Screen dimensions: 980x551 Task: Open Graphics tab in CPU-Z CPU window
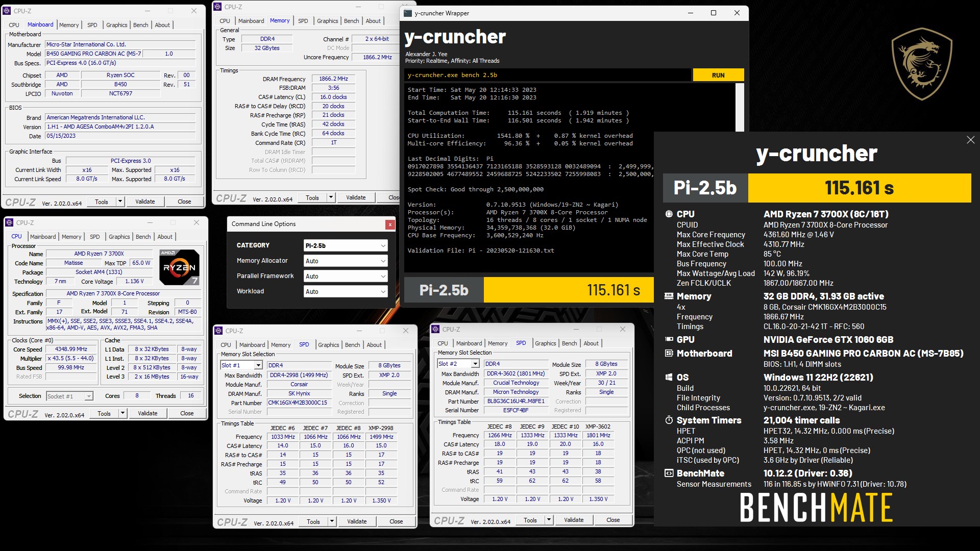coord(119,237)
